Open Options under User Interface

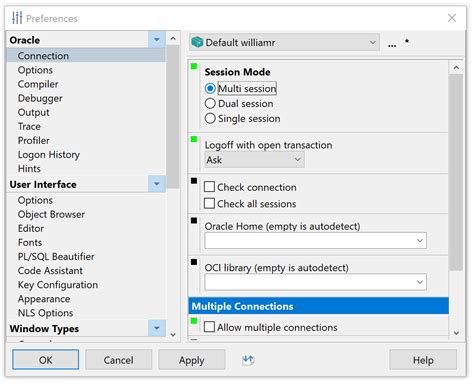[x=35, y=200]
